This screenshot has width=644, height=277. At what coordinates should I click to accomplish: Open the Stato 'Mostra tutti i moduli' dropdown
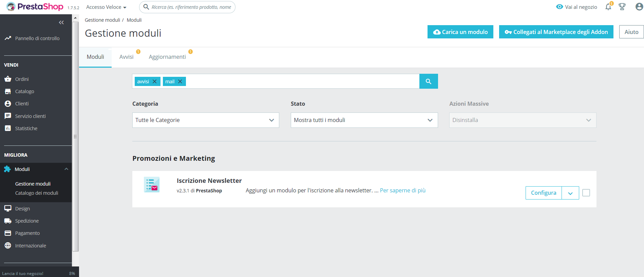coord(364,120)
